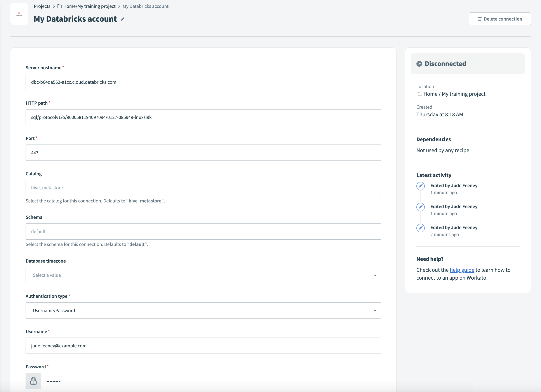
Task: Click the third edit pencil icon in Latest activity
Action: [421, 228]
